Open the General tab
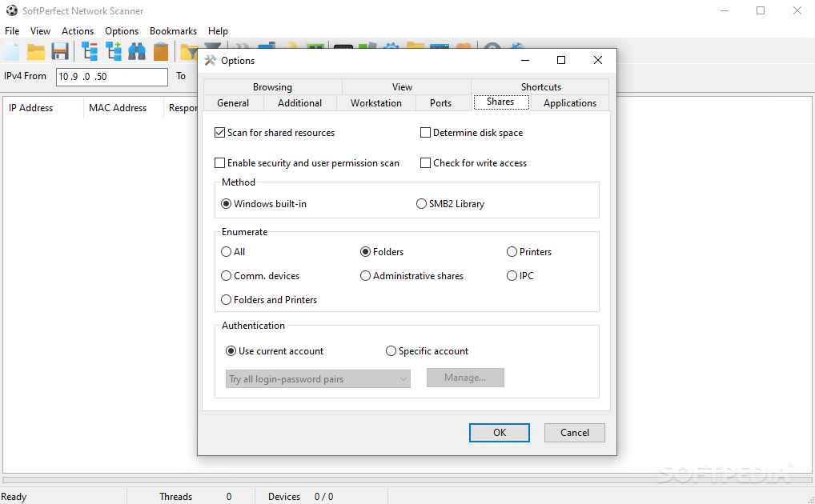815x504 pixels. point(233,103)
